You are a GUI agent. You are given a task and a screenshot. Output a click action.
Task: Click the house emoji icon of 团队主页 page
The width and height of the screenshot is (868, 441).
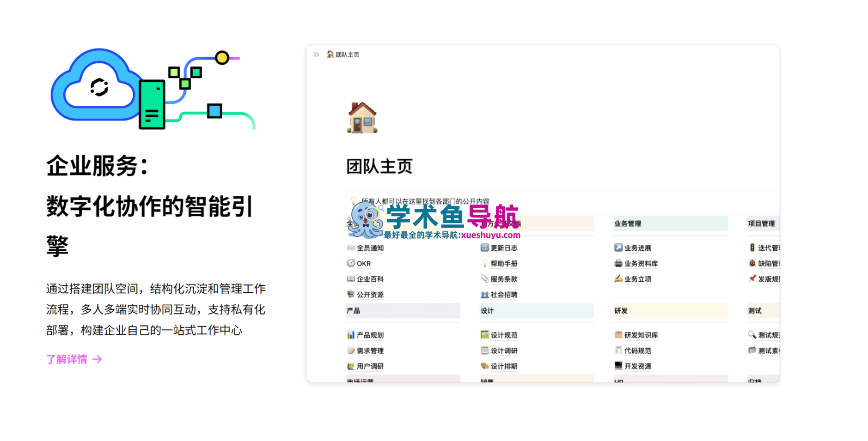(x=362, y=118)
